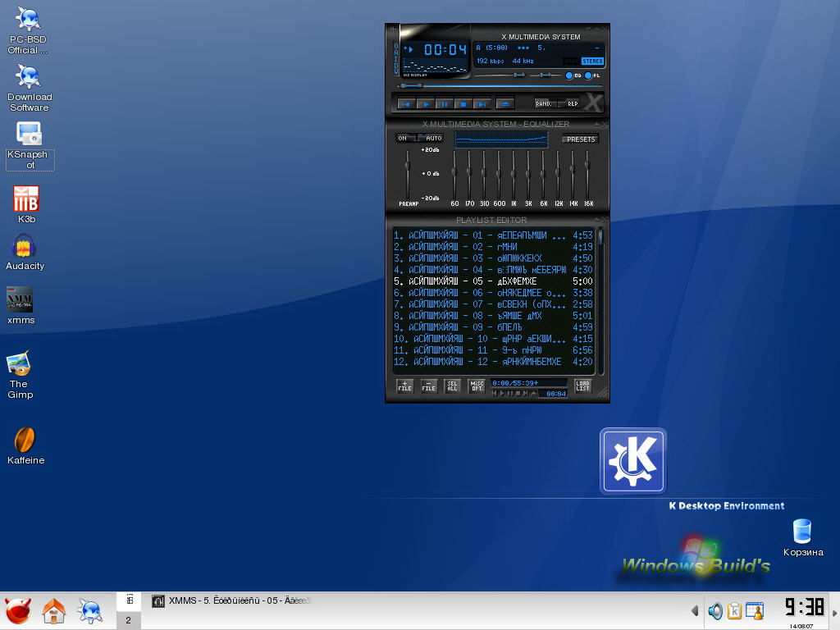This screenshot has height=630, width=840.
Task: Click the 16K equalizer band slider
Action: pos(587,175)
